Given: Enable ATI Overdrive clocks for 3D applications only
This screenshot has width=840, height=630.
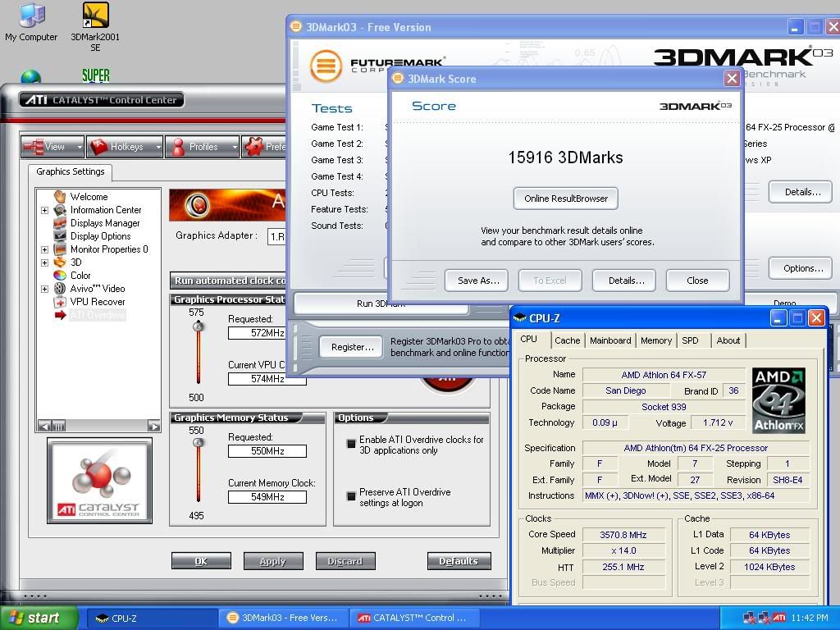Looking at the screenshot, I should (x=351, y=444).
